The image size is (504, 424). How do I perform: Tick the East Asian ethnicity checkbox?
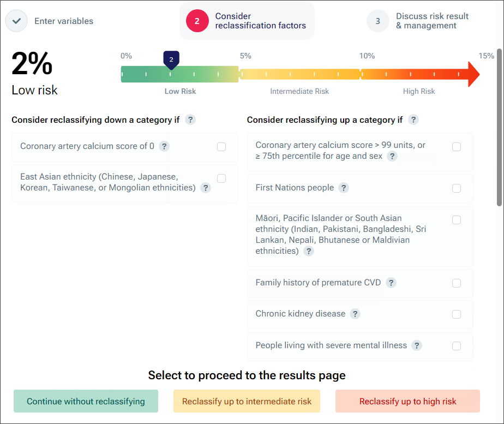click(221, 178)
